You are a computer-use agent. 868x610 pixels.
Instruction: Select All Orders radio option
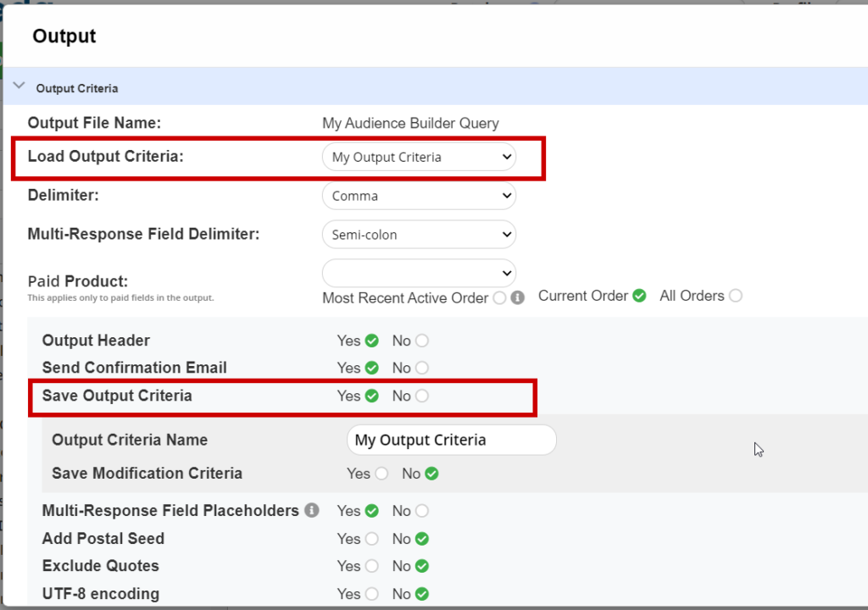pyautogui.click(x=735, y=296)
